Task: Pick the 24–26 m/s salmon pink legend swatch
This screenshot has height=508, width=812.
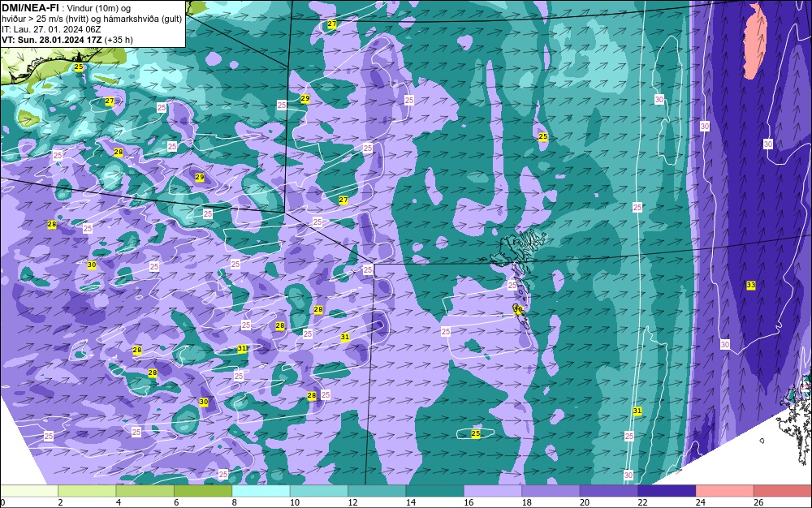Action: tap(725, 491)
